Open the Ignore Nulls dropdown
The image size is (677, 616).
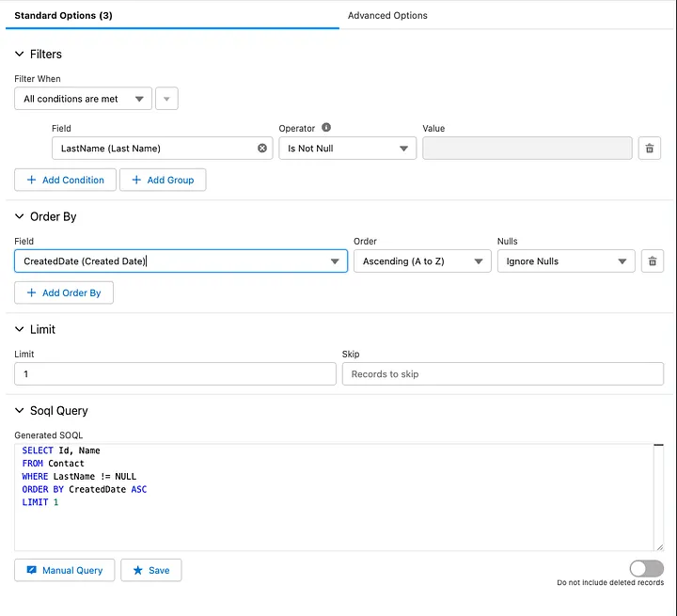pyautogui.click(x=566, y=261)
